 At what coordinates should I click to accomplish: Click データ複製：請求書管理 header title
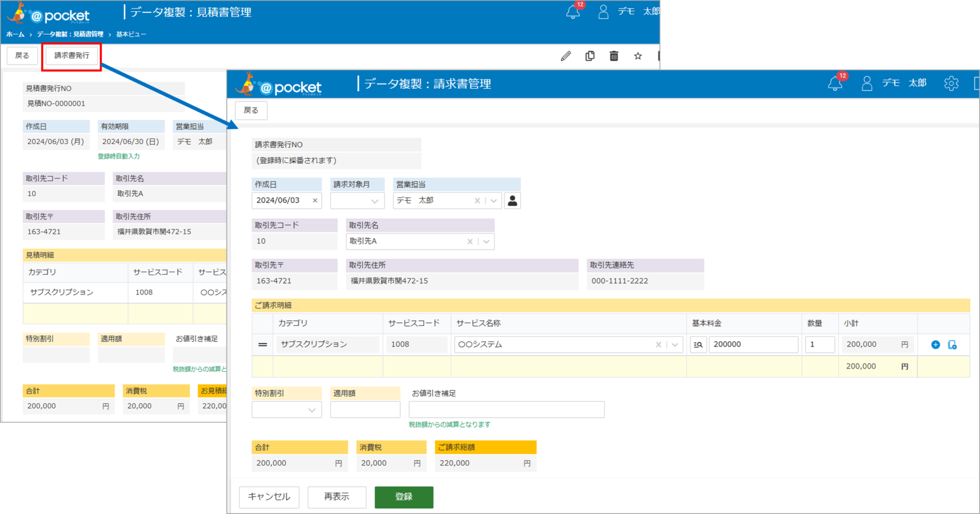(x=428, y=84)
